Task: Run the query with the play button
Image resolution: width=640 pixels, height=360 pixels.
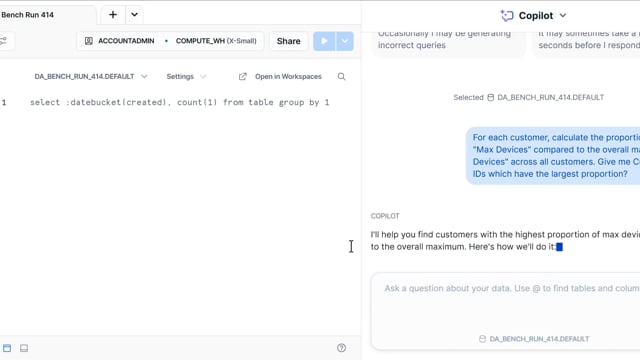Action: pyautogui.click(x=324, y=41)
